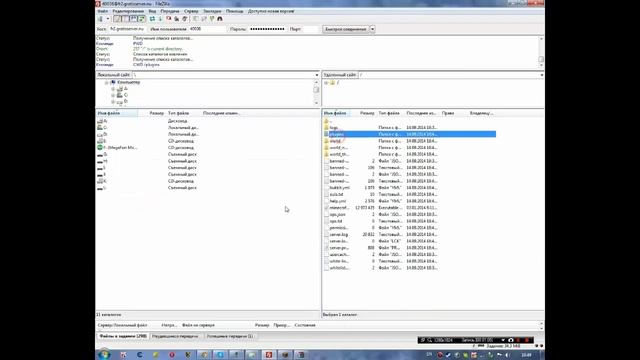Open the Файл menu
This screenshot has width=640, height=360.
point(103,11)
